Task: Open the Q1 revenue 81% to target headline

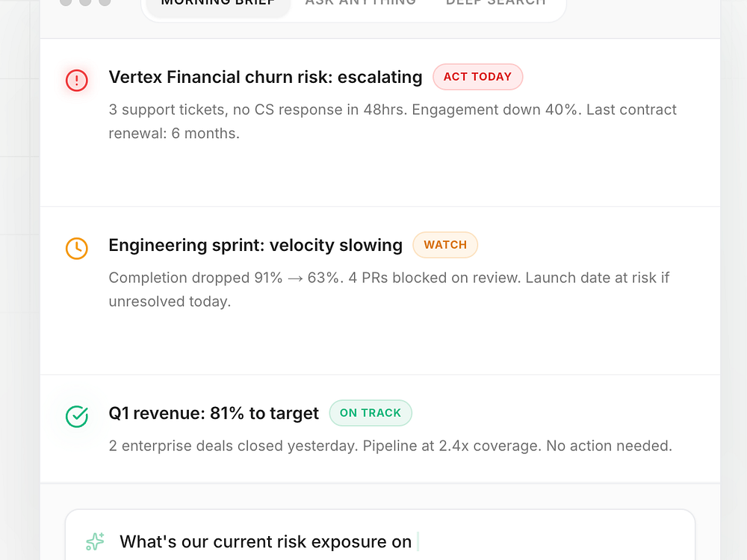Action: tap(214, 413)
